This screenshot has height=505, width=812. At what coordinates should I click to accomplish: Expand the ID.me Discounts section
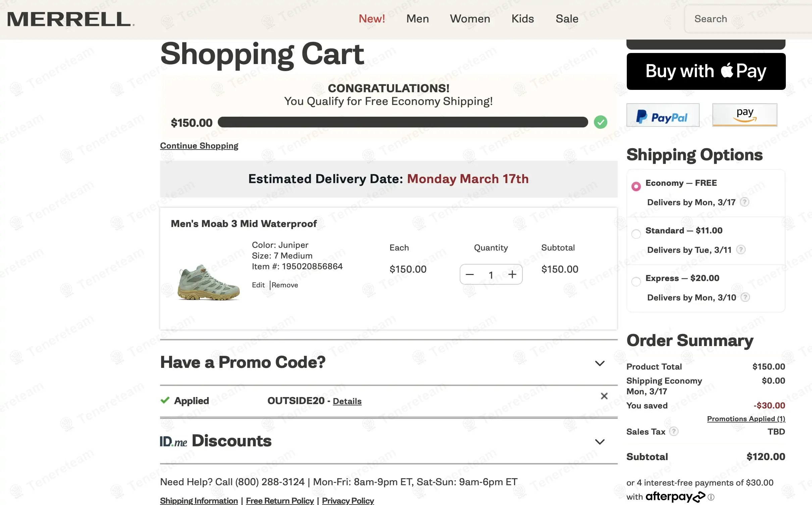pyautogui.click(x=600, y=441)
